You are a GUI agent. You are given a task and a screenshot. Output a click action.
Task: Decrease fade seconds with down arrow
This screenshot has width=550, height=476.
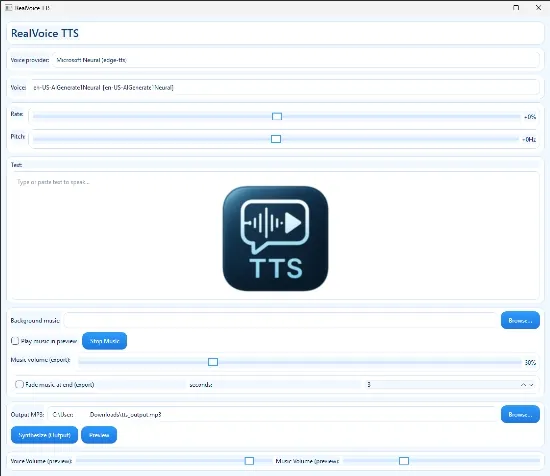click(x=531, y=385)
